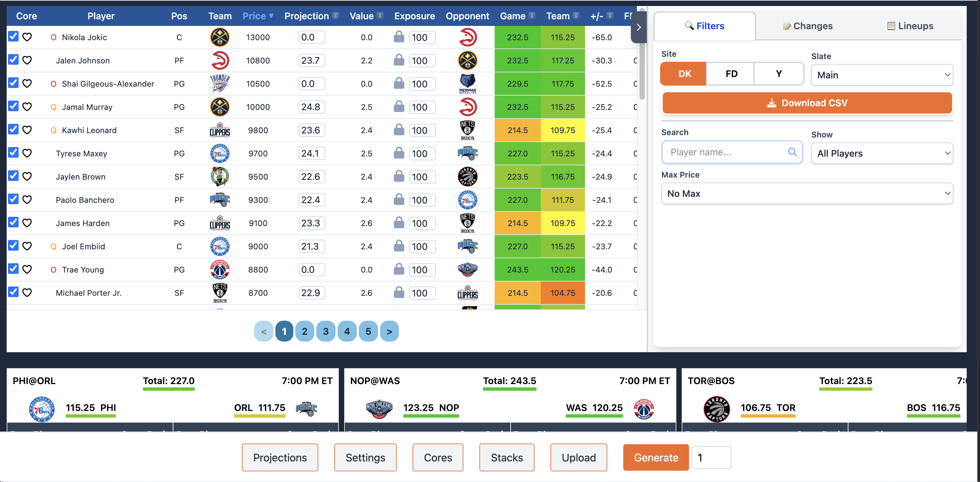
Task: Lock exposure for Trae Young
Action: pos(399,269)
